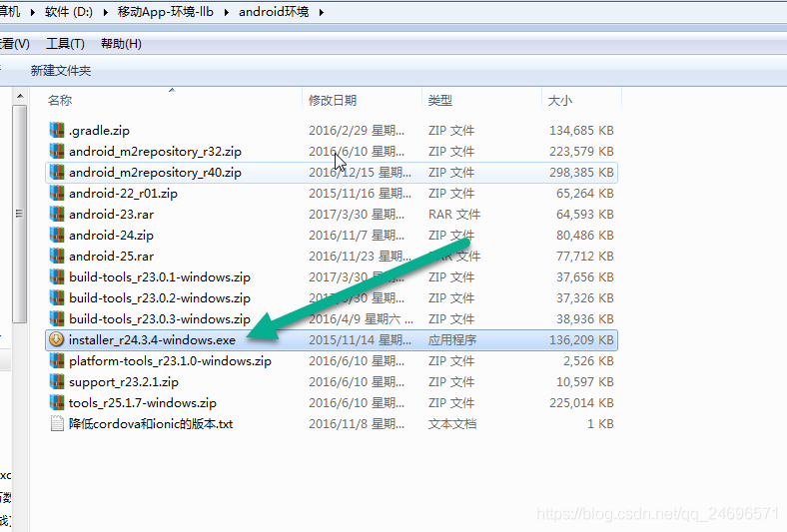The image size is (787, 532).
Task: Click the size value 134,685 KB
Action: click(581, 131)
